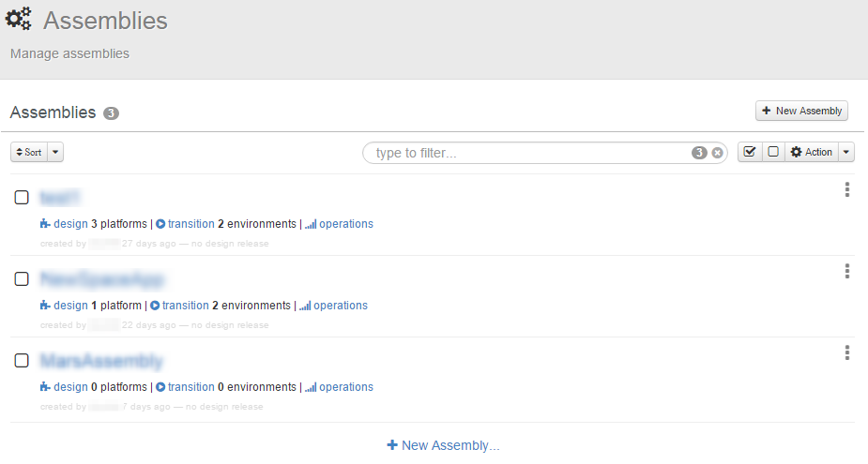Image resolution: width=868 pixels, height=464 pixels.
Task: Open the MarsAssembly operations link
Action: tap(345, 387)
